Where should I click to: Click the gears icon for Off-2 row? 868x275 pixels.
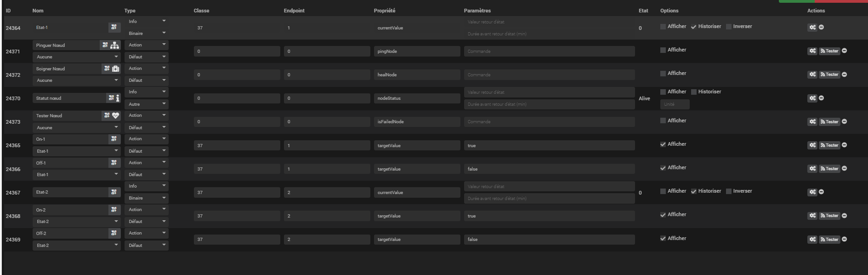(x=812, y=239)
